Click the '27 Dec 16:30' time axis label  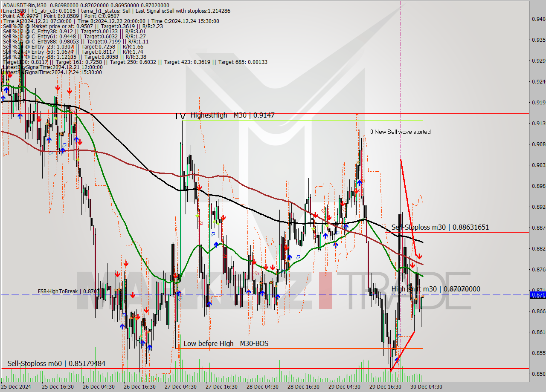pyautogui.click(x=221, y=387)
